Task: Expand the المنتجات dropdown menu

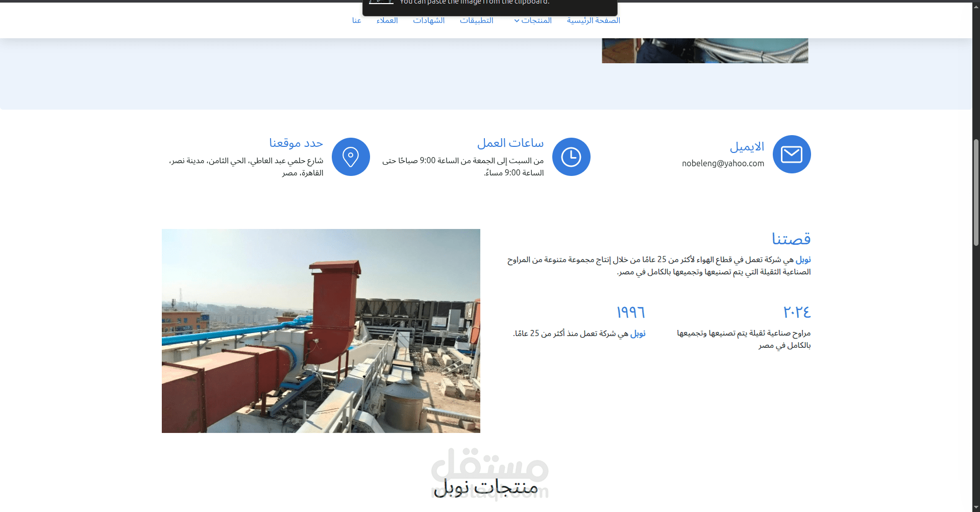Action: coord(533,20)
